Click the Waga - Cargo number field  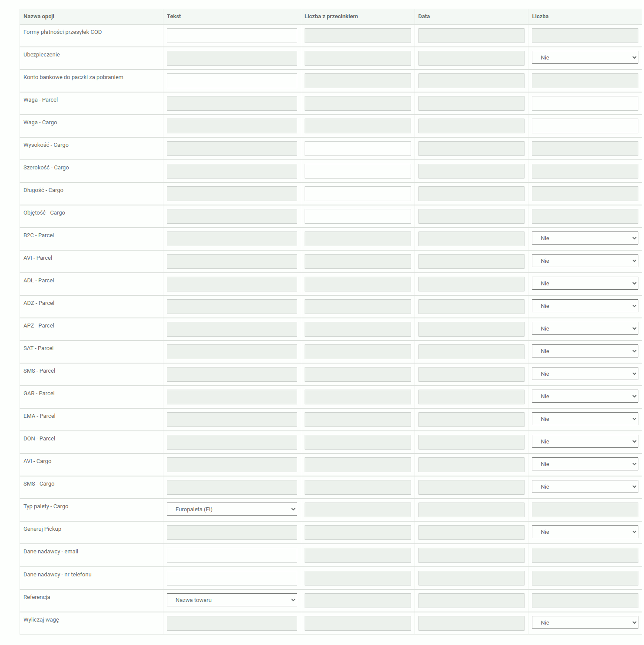pos(584,126)
